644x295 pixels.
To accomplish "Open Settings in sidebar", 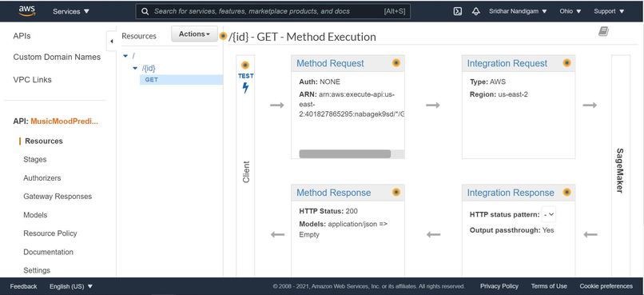I will point(37,270).
